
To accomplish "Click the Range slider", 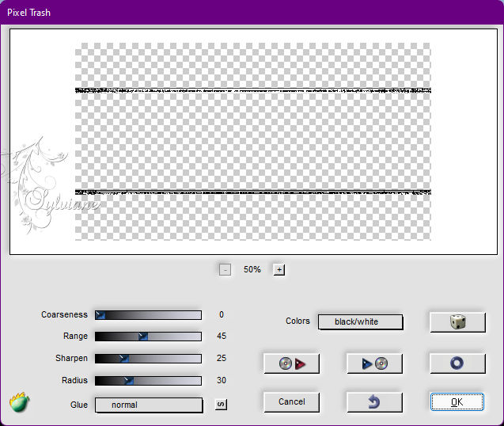I will [x=148, y=337].
